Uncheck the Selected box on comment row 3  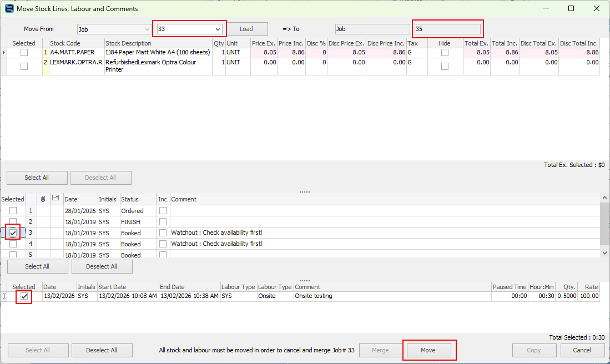[13, 233]
